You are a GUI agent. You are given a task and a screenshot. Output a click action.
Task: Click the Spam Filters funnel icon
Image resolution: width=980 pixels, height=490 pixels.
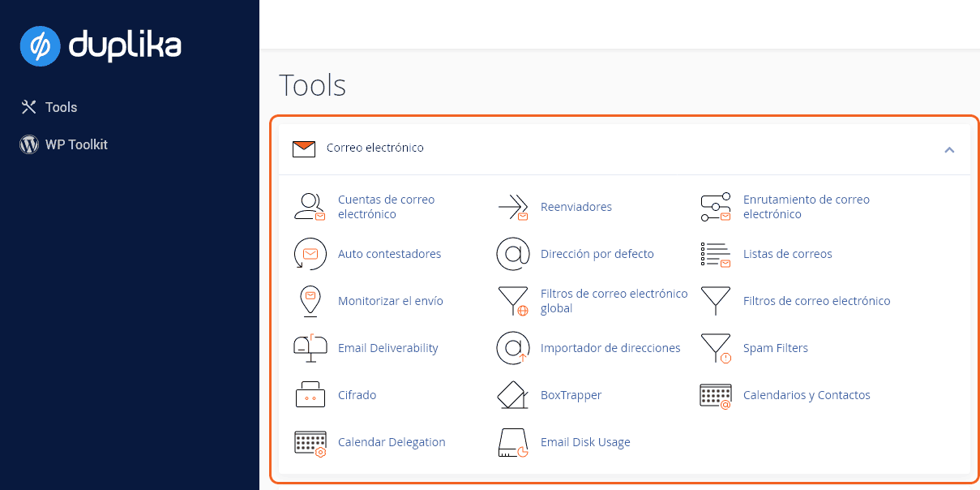715,348
